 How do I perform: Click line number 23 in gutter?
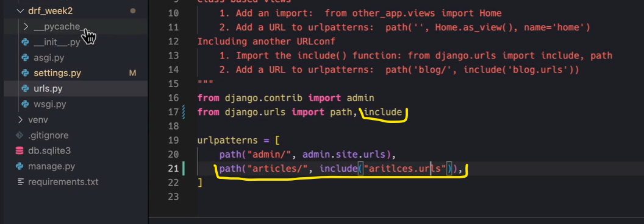tap(174, 197)
